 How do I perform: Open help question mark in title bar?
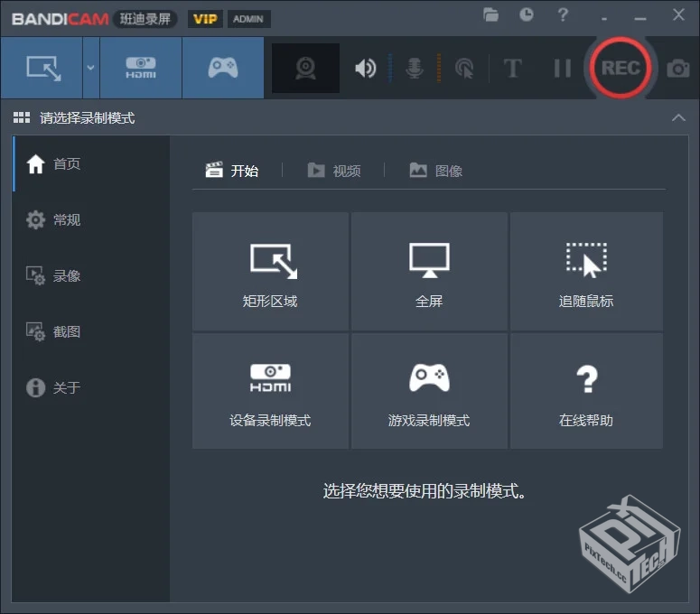563,14
